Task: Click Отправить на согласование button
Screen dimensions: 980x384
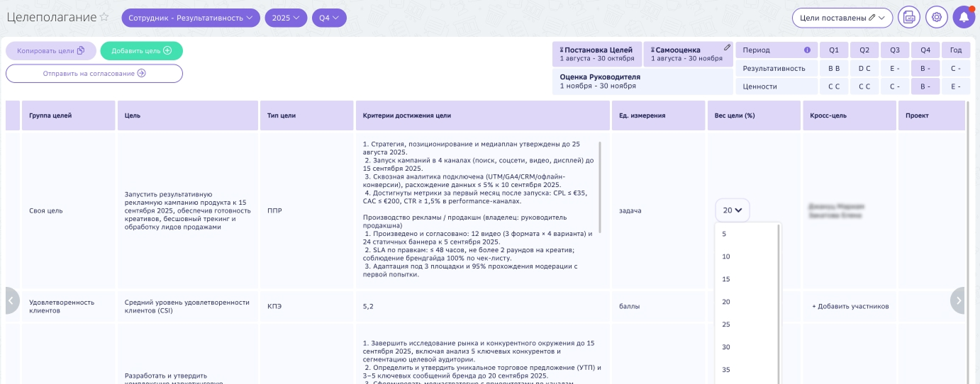Action: (94, 73)
